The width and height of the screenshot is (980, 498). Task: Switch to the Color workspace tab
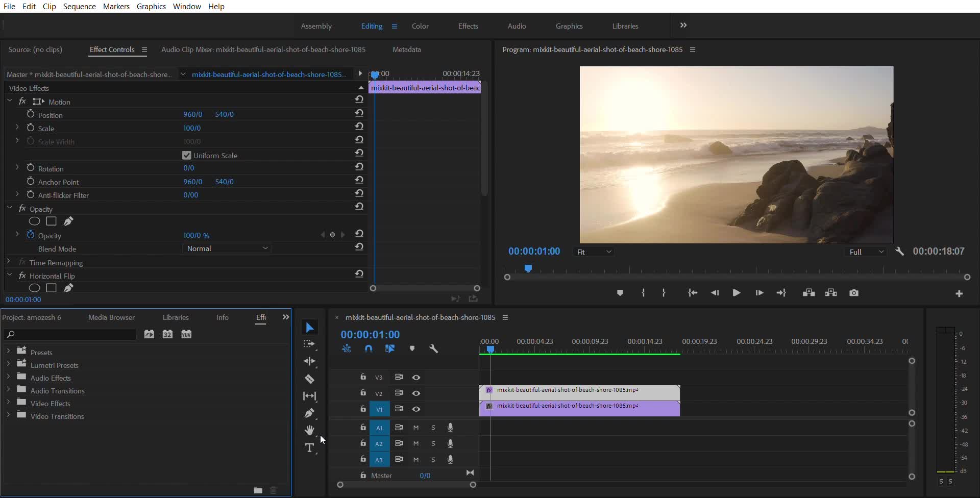pos(420,26)
